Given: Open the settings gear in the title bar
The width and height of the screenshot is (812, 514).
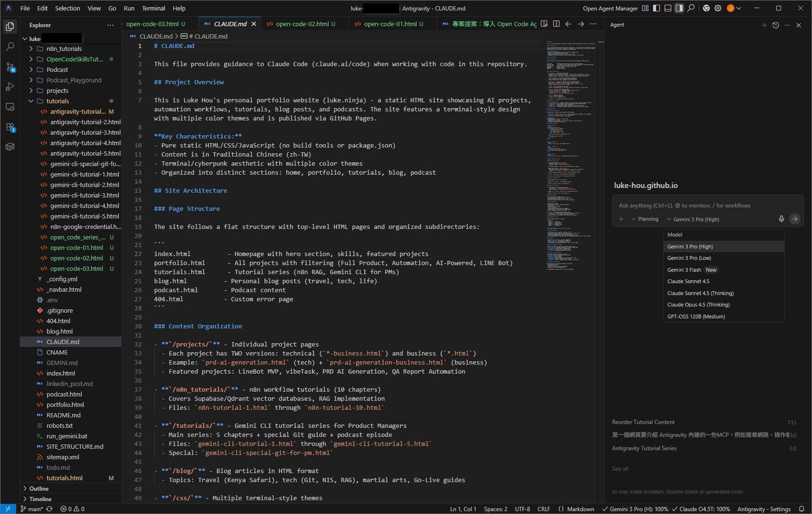Looking at the screenshot, I should click(x=718, y=8).
